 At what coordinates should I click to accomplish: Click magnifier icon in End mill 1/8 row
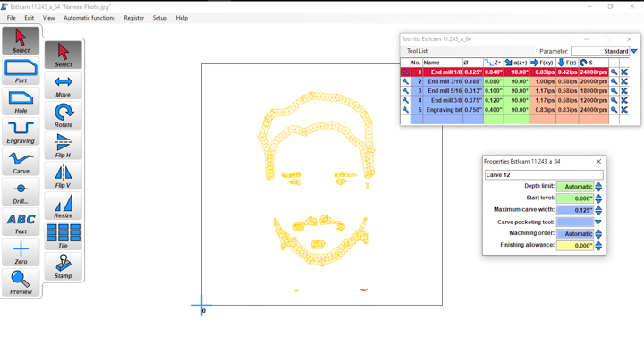[x=614, y=72]
